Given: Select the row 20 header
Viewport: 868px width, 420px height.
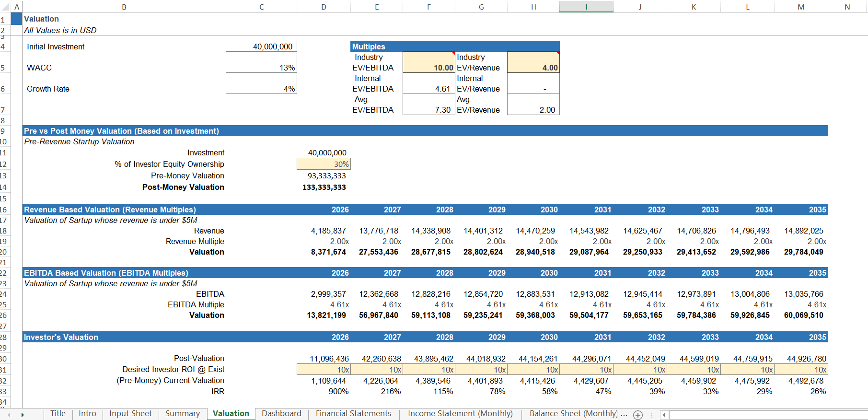Looking at the screenshot, I should pos(4,252).
